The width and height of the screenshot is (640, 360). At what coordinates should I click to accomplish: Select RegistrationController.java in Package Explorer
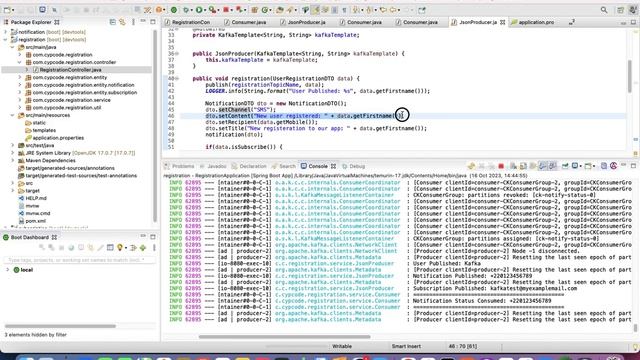pos(70,70)
